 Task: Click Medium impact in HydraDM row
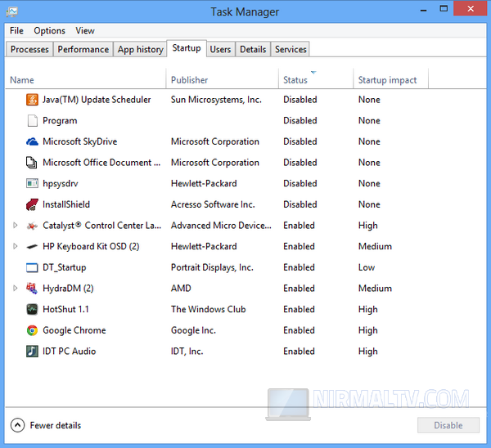375,289
